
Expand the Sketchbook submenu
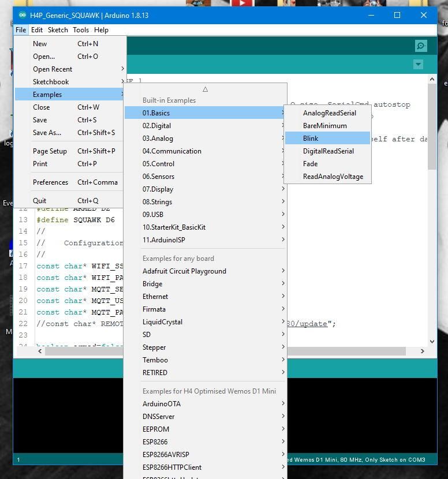[69, 82]
